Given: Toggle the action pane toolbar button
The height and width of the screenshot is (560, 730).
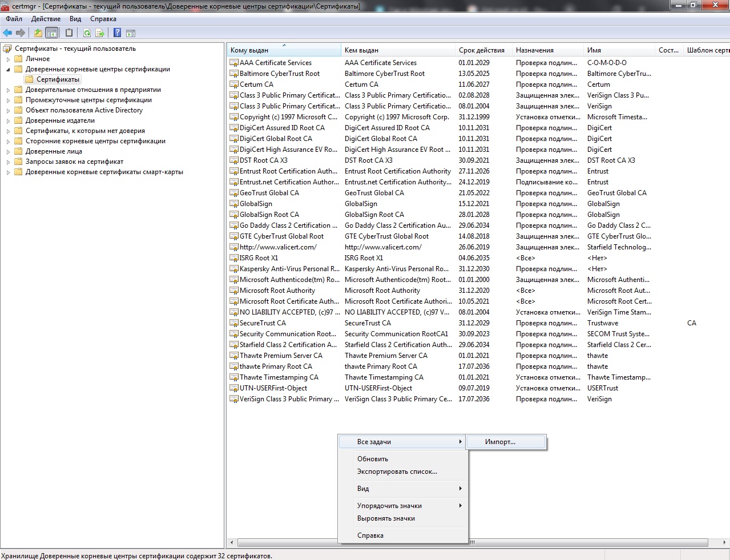Looking at the screenshot, I should tap(131, 33).
